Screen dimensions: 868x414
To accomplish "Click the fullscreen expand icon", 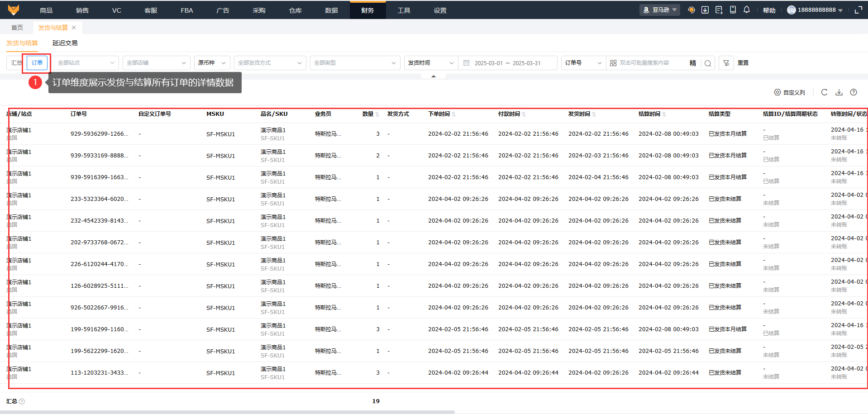I will tap(858, 10).
